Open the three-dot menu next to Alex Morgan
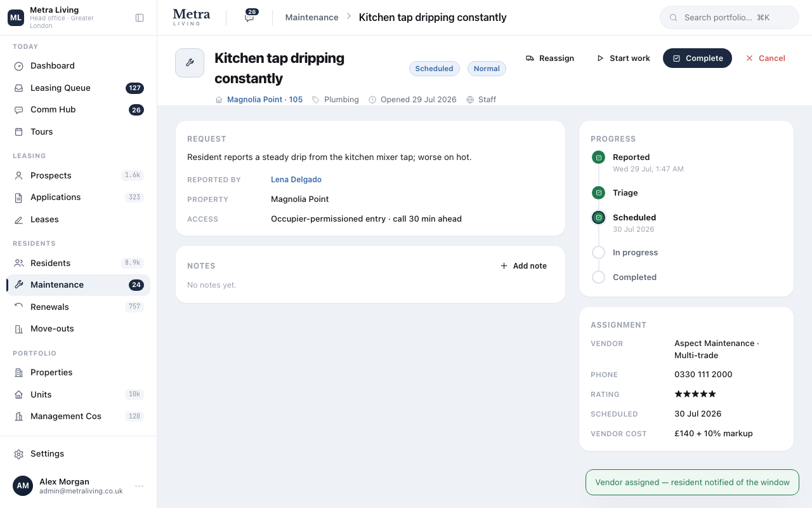Screen dimensions: 812x508 tap(139, 486)
